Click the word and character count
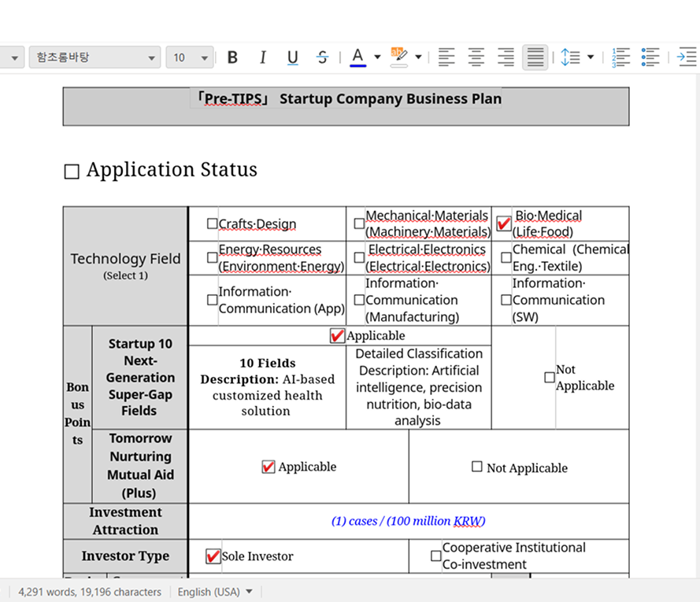Viewport: 700px width, 602px height. point(90,592)
